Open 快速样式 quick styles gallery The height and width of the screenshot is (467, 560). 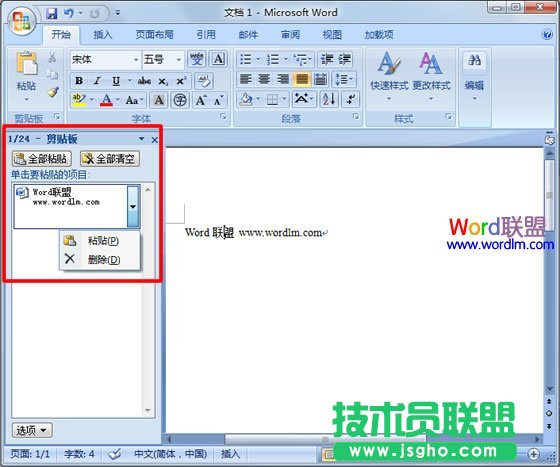coord(389,76)
